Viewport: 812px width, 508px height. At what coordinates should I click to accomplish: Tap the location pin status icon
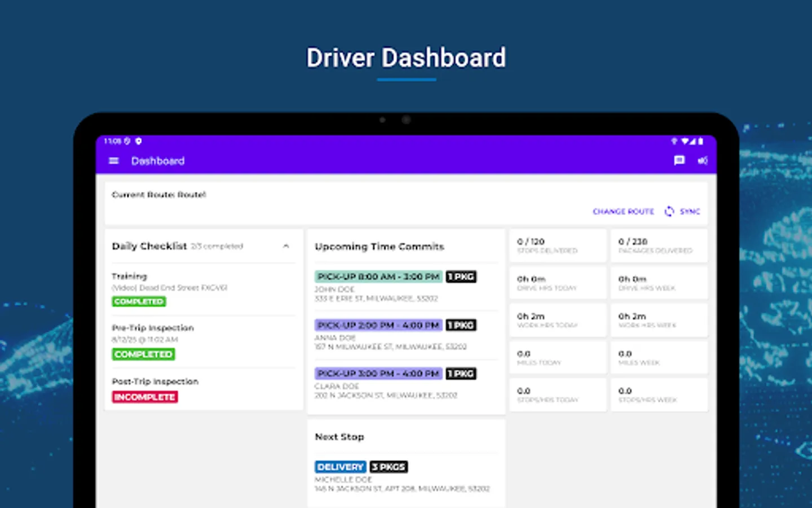pyautogui.click(x=138, y=141)
